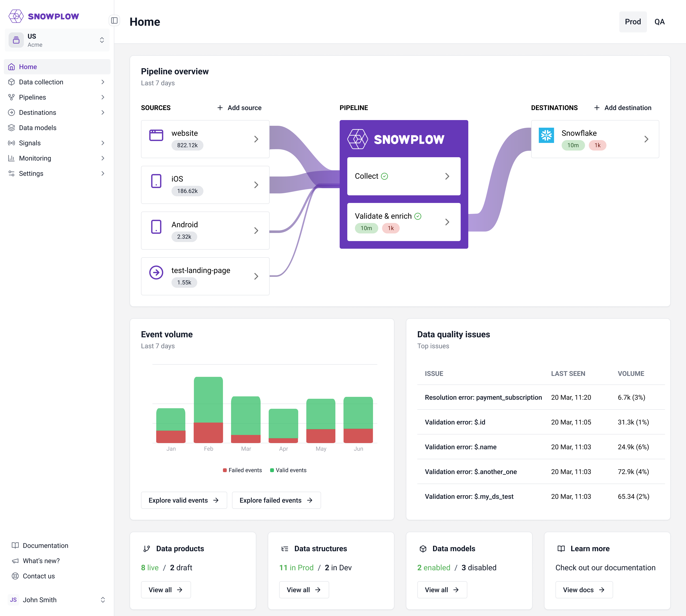686x616 pixels.
Task: Click View docs button
Action: tap(584, 590)
